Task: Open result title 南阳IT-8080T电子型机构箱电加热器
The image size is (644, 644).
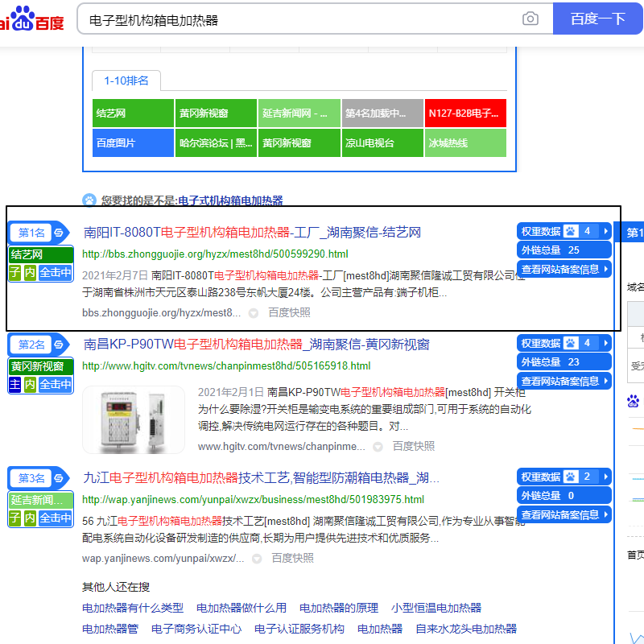Action: tap(252, 233)
